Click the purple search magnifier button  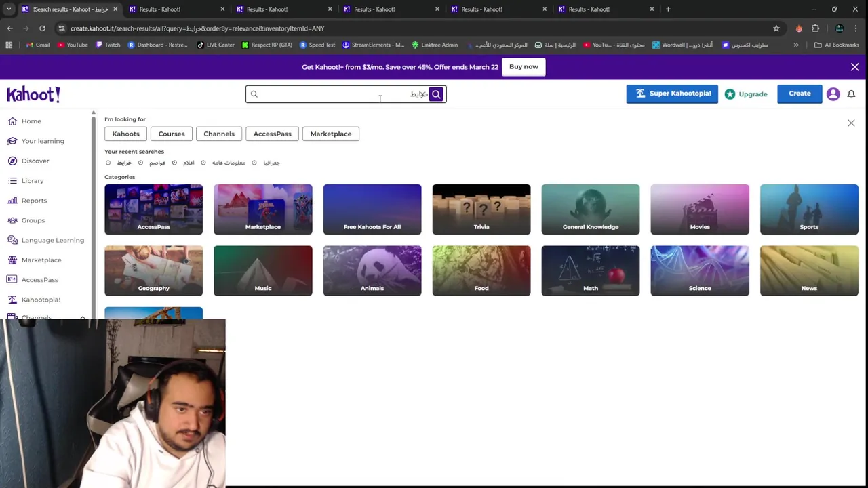pos(436,94)
